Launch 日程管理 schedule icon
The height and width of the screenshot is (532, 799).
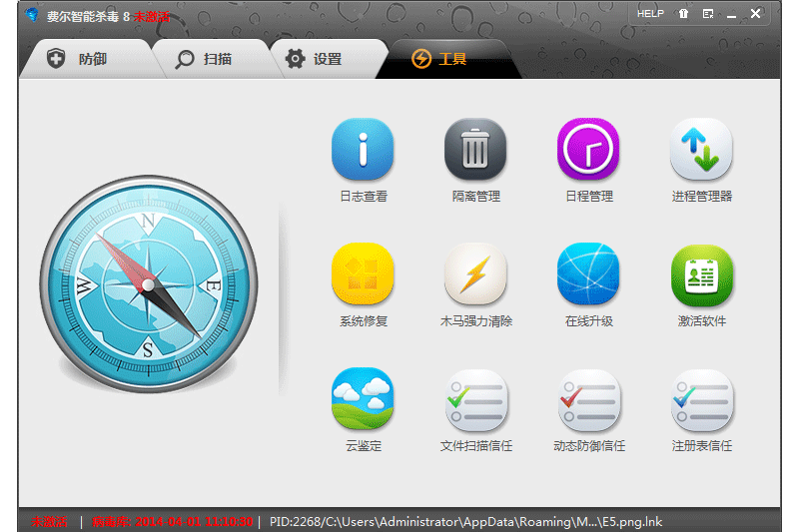(588, 149)
